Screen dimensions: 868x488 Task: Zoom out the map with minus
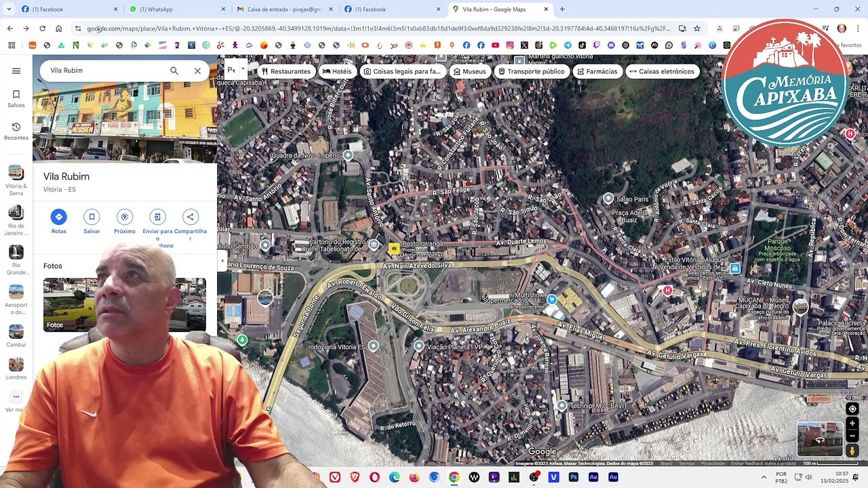coord(852,436)
